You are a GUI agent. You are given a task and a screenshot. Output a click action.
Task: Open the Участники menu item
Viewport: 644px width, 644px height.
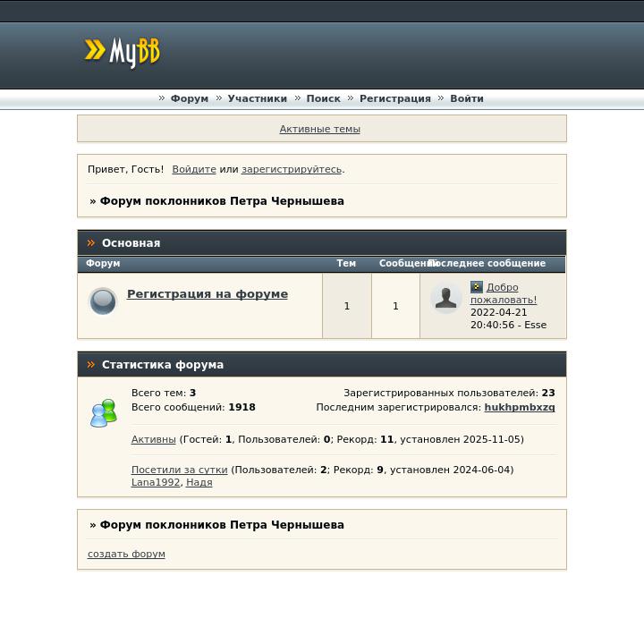pyautogui.click(x=257, y=98)
